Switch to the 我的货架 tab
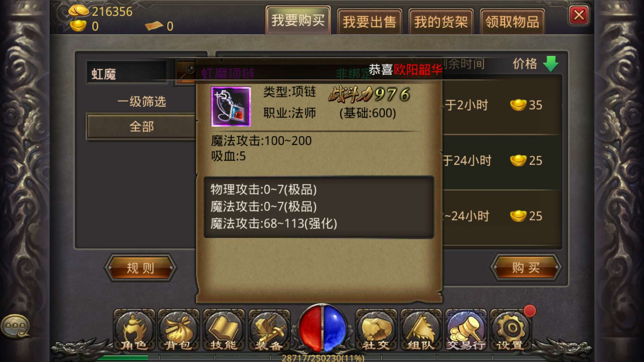 pyautogui.click(x=441, y=22)
